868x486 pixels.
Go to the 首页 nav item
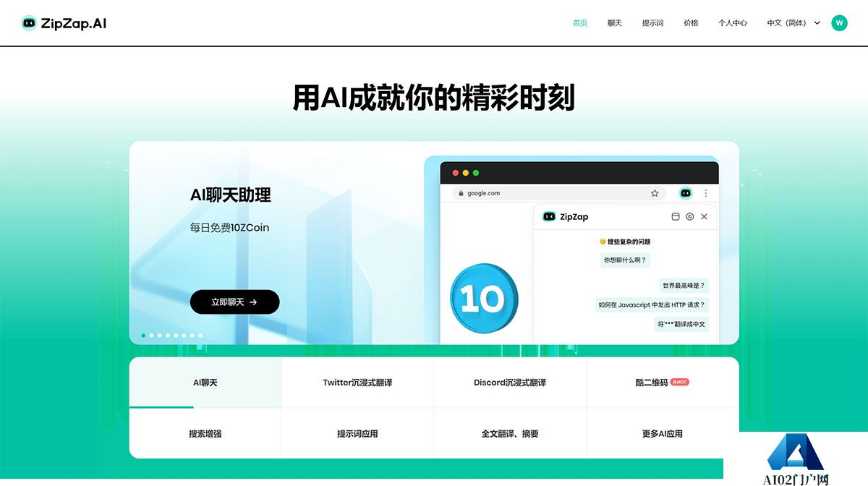580,23
